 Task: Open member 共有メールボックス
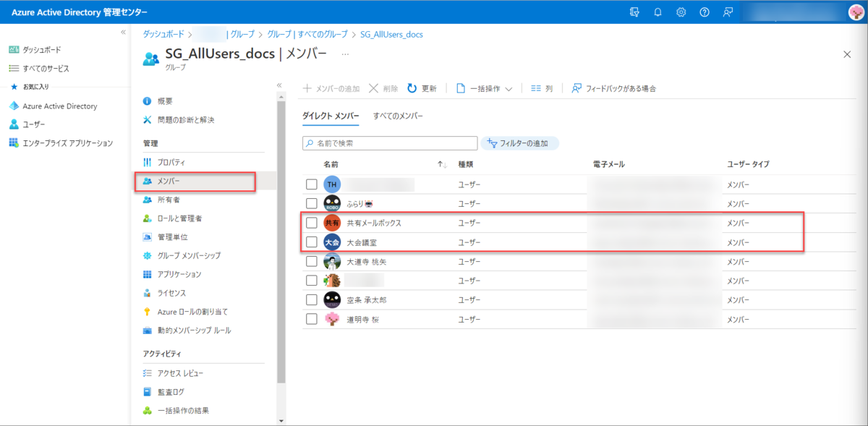pos(374,223)
